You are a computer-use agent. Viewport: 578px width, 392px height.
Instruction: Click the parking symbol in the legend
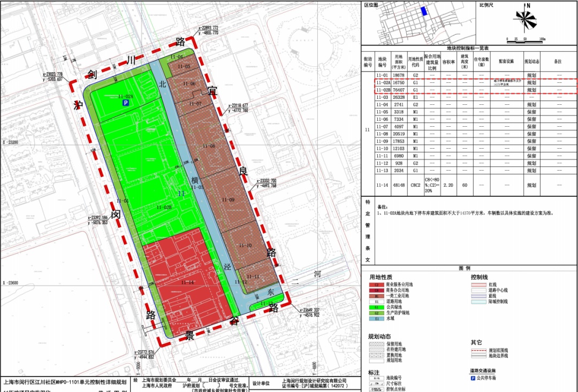[x=473, y=378]
